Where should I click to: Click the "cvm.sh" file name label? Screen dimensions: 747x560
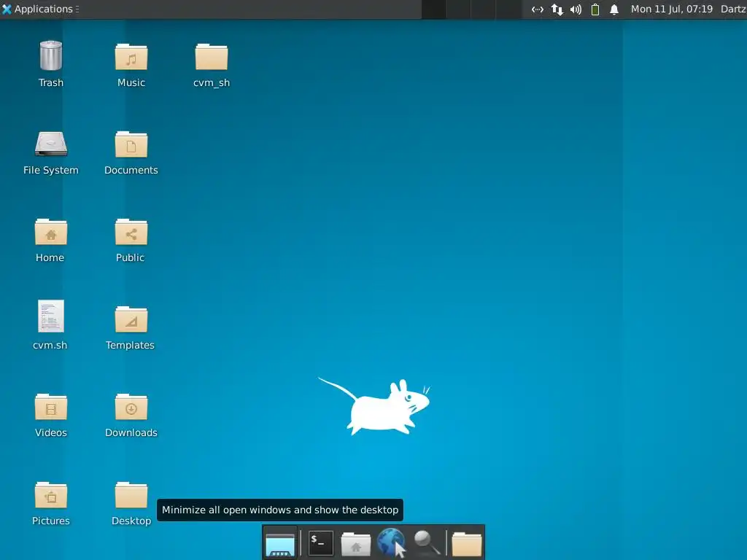[x=50, y=345]
